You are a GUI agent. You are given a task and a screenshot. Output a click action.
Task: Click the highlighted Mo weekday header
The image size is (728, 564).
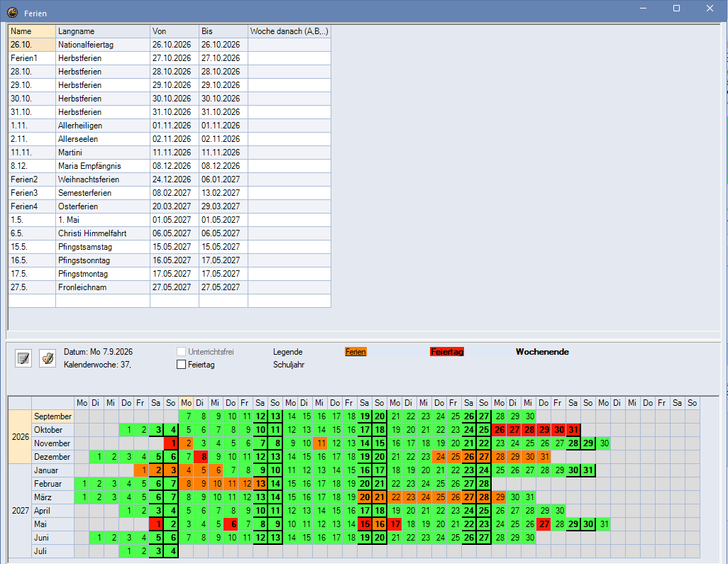(186, 403)
